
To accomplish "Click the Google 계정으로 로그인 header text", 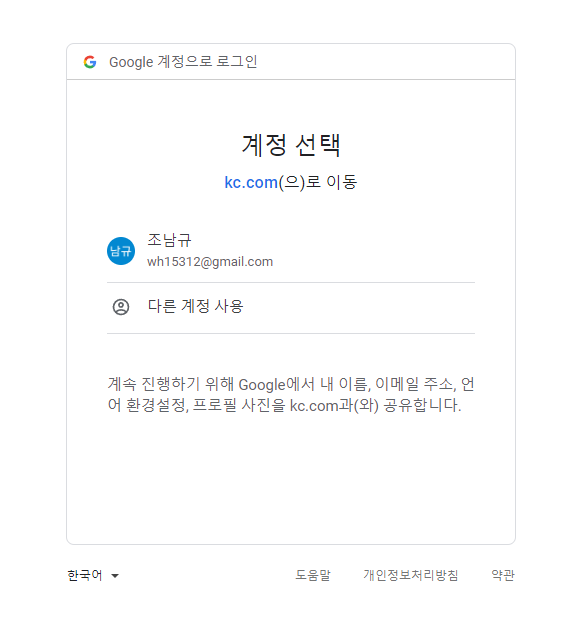I will (183, 62).
